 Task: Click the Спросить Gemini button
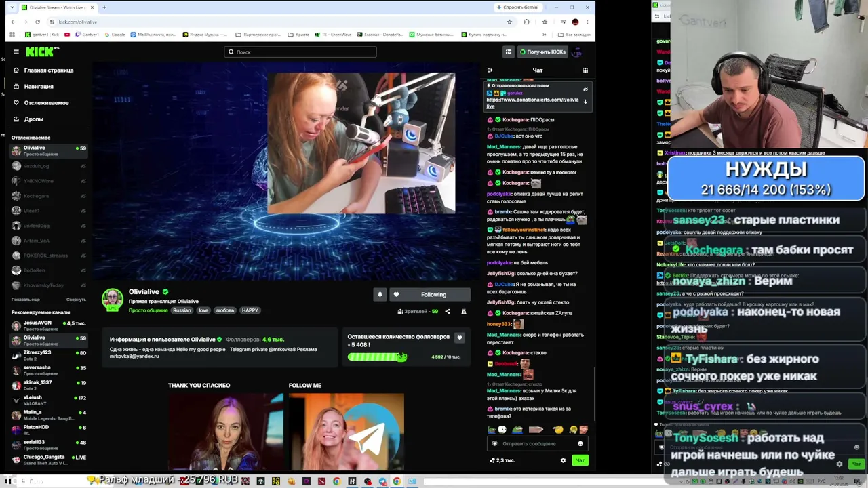click(x=518, y=7)
